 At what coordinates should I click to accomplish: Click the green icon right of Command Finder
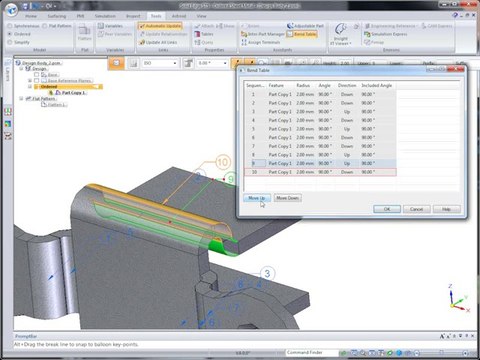click(343, 353)
